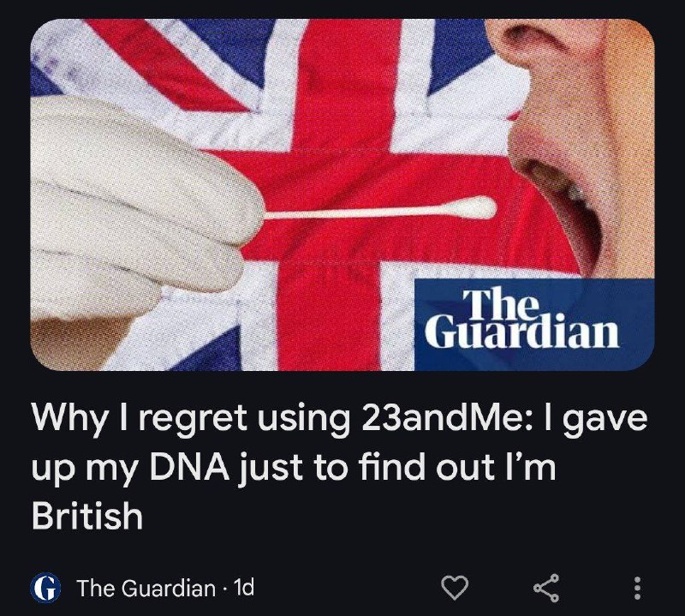Click 'find out I'm' in the headline

(457, 467)
